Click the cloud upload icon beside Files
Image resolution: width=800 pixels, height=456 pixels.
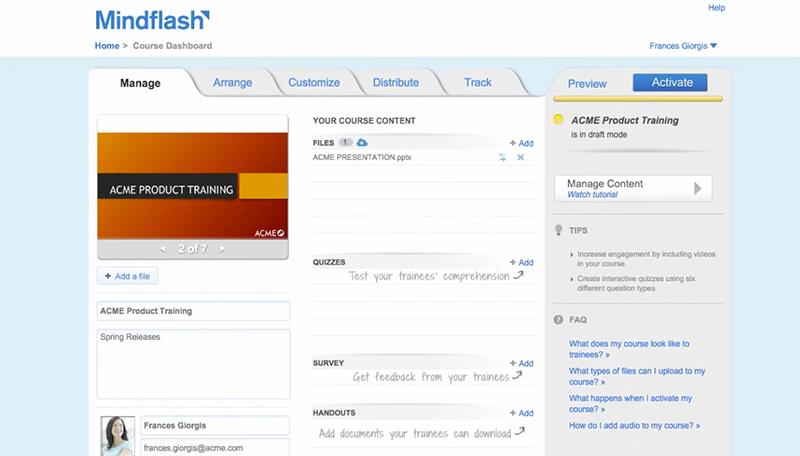point(362,143)
